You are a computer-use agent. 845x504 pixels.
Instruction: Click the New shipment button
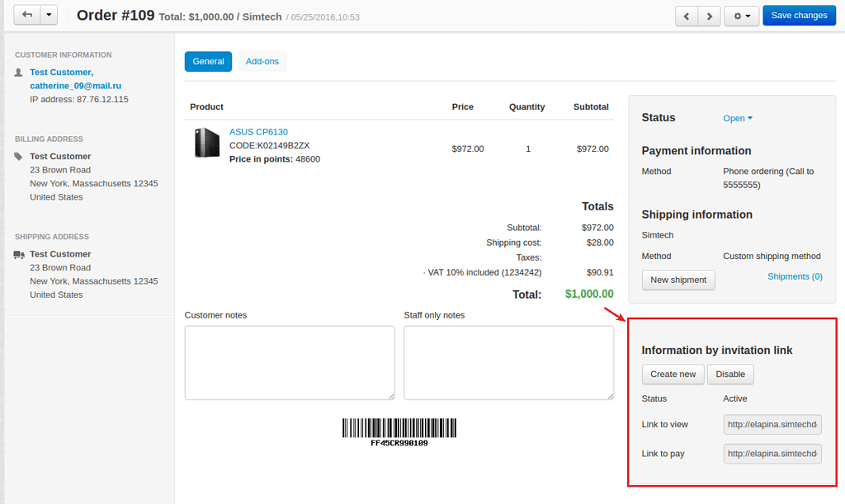click(678, 280)
